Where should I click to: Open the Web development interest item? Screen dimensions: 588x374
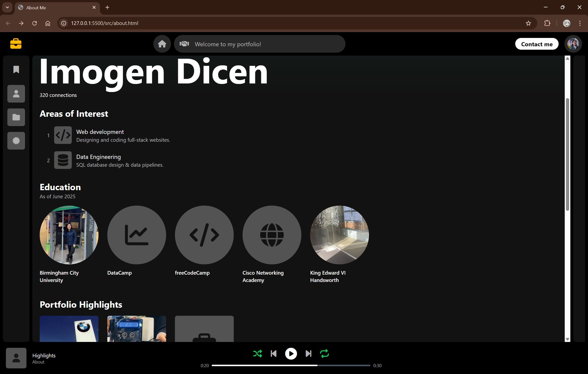100,132
